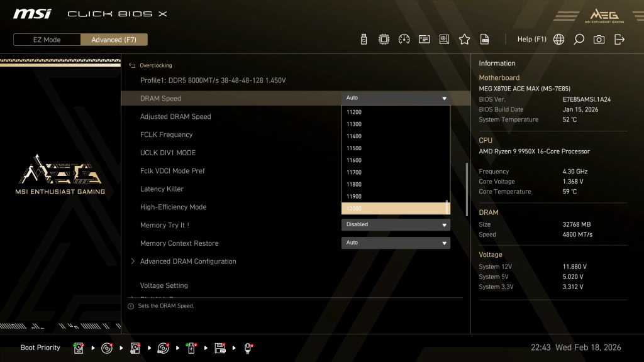Click the Overclocking breadcrumb link
644x362 pixels.
coord(156,65)
